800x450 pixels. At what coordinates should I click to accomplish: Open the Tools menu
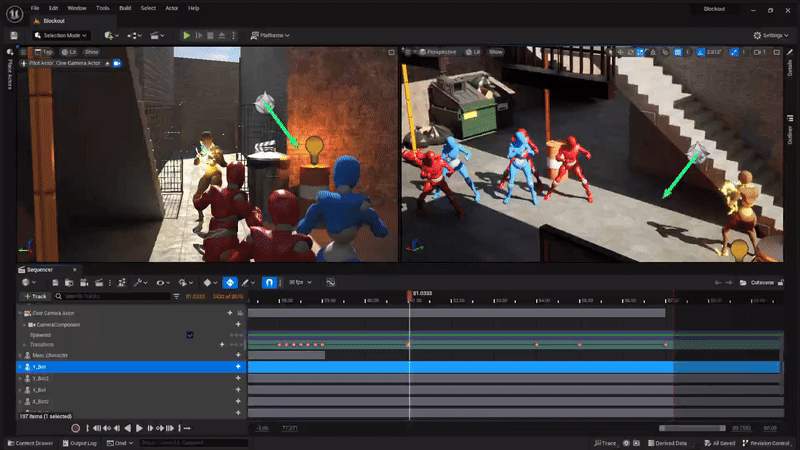coord(103,7)
